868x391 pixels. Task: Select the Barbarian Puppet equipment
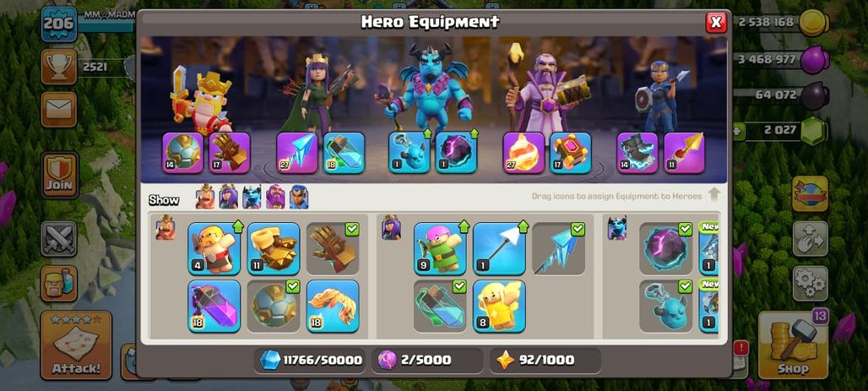pyautogui.click(x=214, y=248)
